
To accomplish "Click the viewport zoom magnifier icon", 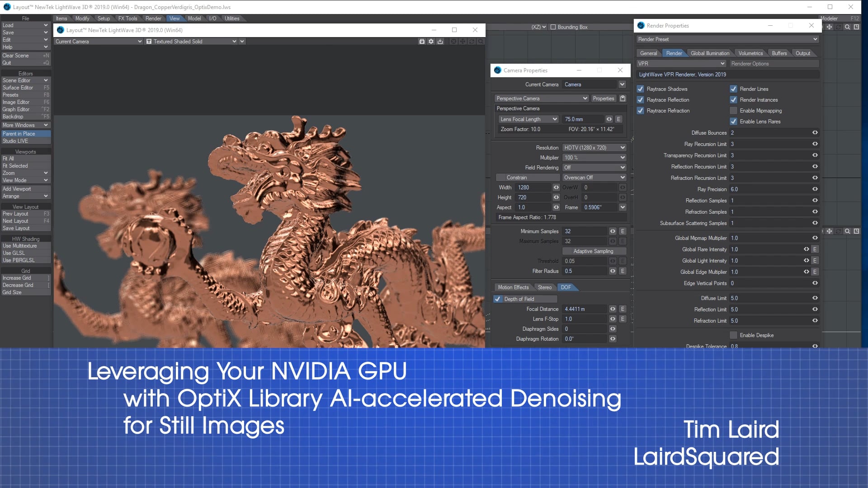I will click(x=481, y=42).
